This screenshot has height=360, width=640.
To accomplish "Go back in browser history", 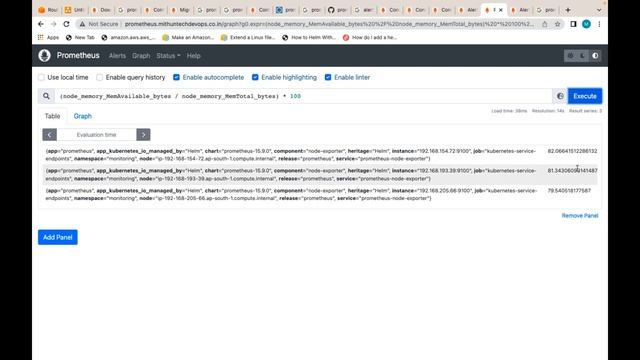I will [x=41, y=24].
